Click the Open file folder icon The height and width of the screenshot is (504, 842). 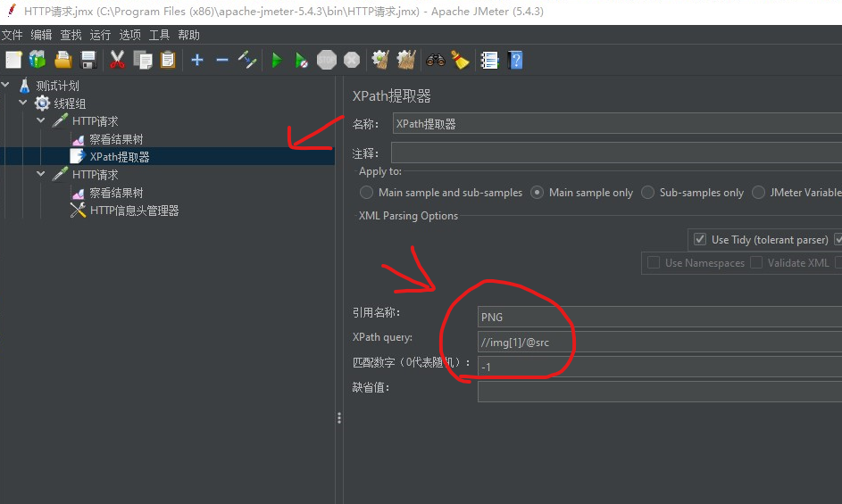coord(63,60)
